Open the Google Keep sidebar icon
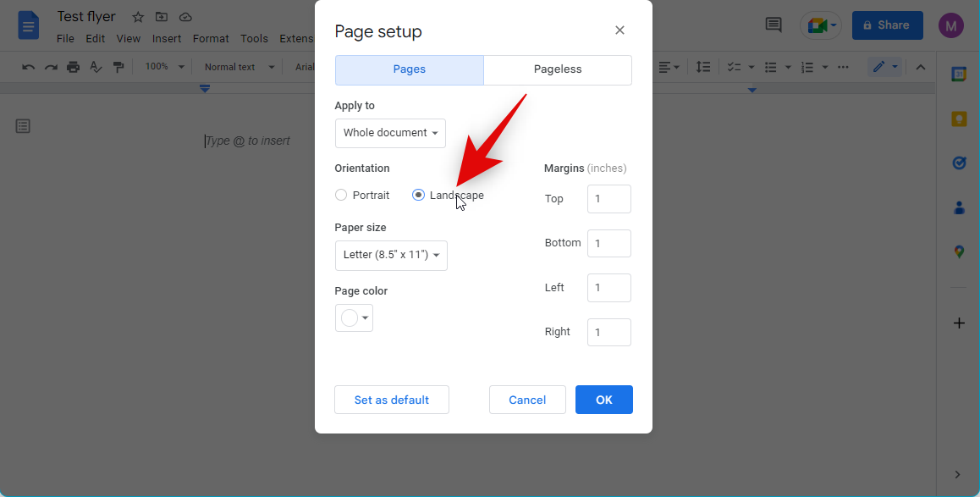This screenshot has width=980, height=497. (959, 119)
